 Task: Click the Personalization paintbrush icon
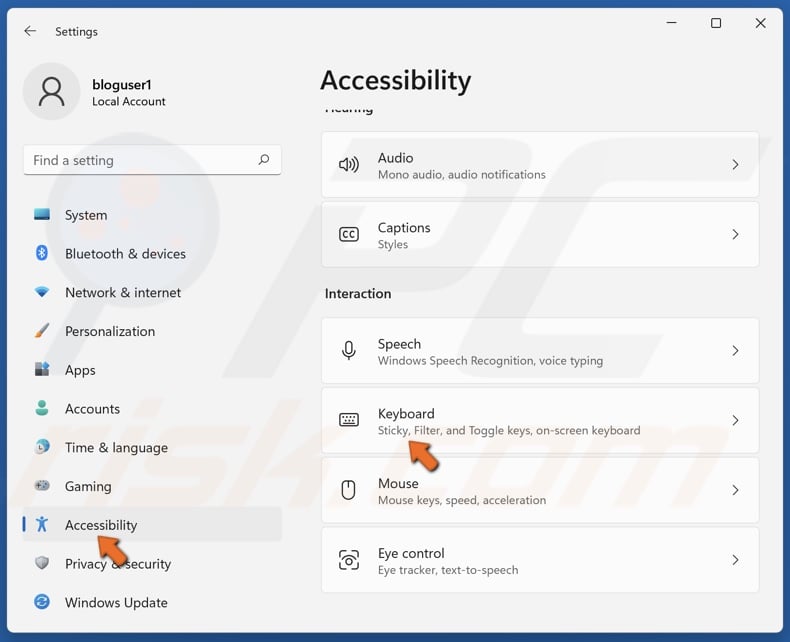click(42, 331)
